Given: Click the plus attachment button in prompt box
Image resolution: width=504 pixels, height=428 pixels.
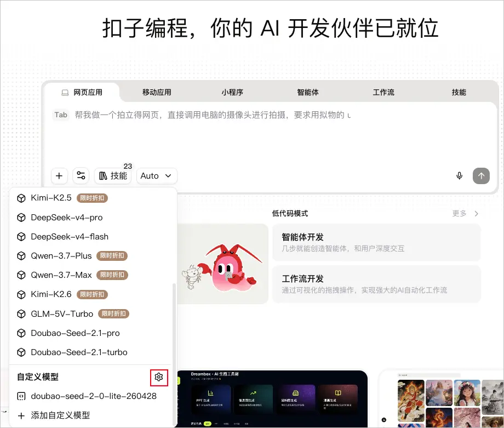Looking at the screenshot, I should 59,176.
